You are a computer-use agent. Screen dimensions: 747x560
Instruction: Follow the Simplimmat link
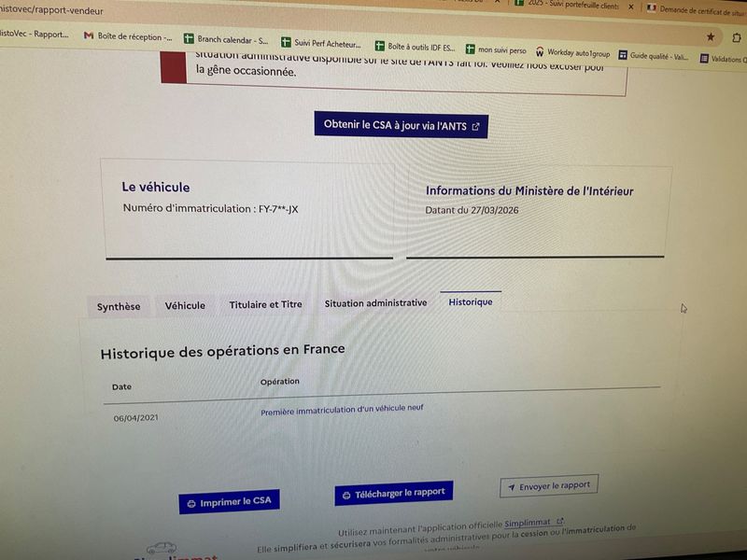pyautogui.click(x=533, y=523)
